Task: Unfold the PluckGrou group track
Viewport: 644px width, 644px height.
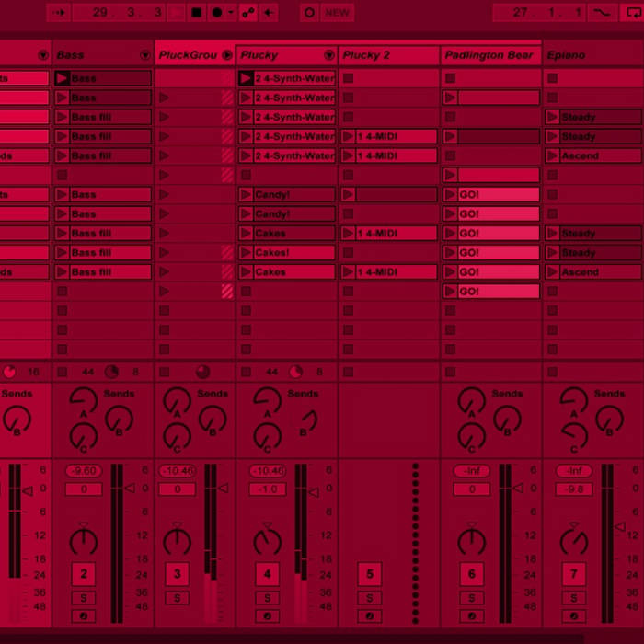Action: (x=227, y=55)
